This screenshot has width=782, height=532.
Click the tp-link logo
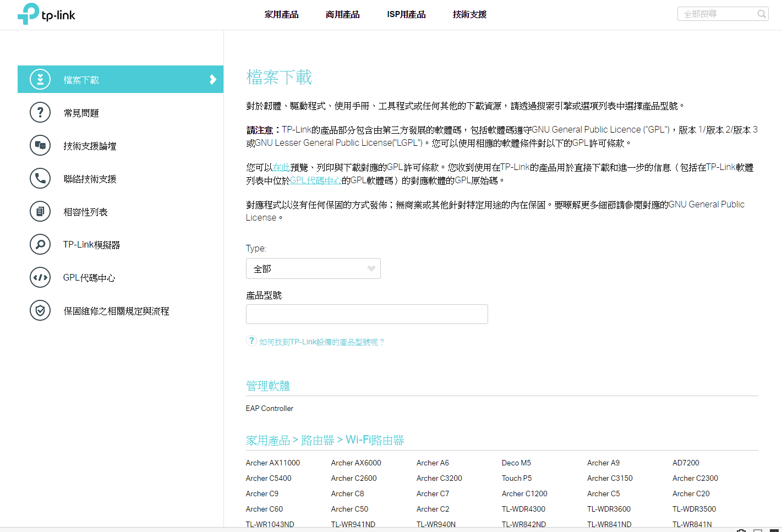pos(46,14)
